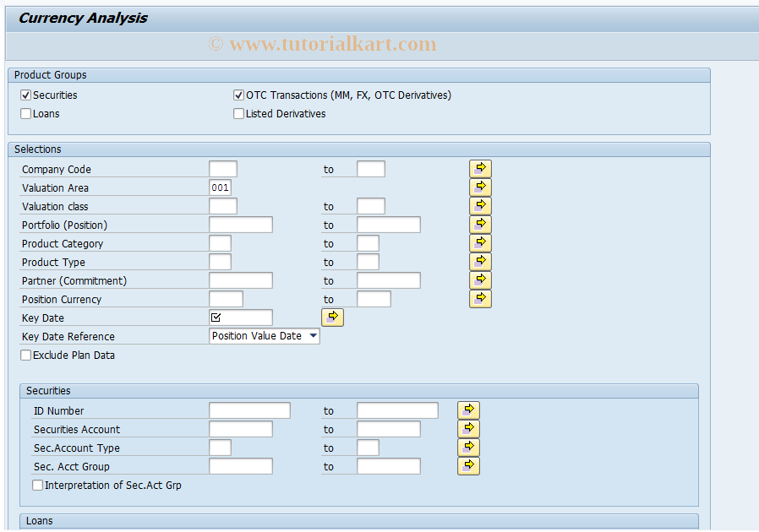Click the Valuation class from field
Viewport: 759px width, 532px height.
(x=223, y=206)
